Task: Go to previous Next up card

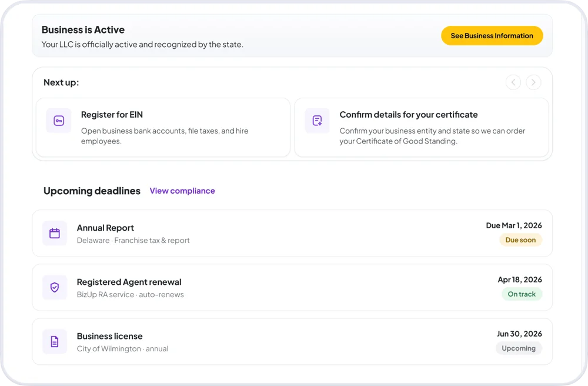Action: coord(513,82)
